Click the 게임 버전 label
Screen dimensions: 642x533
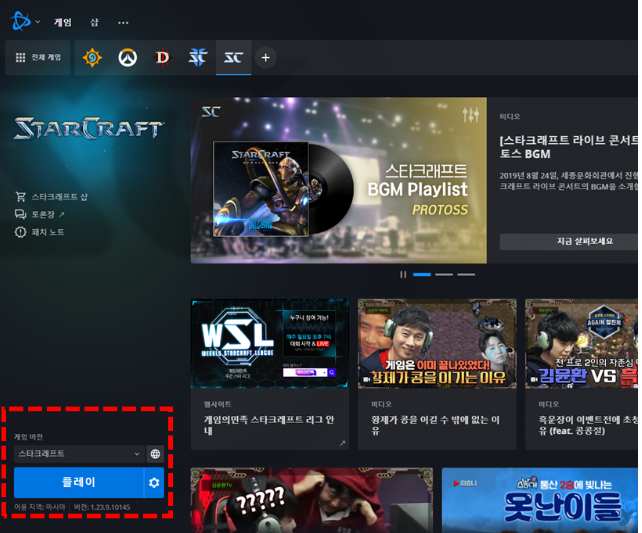point(28,437)
